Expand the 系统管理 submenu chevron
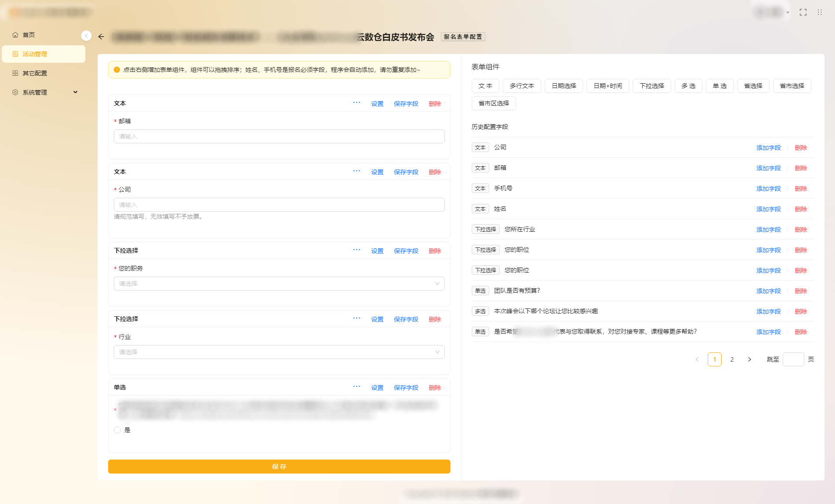Viewport: 835px width, 504px height. pyautogui.click(x=75, y=92)
